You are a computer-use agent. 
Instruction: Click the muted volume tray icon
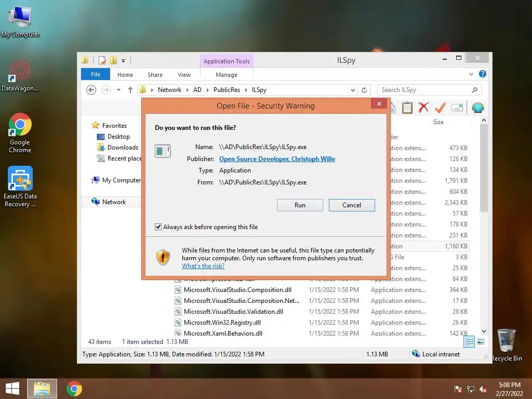(483, 389)
